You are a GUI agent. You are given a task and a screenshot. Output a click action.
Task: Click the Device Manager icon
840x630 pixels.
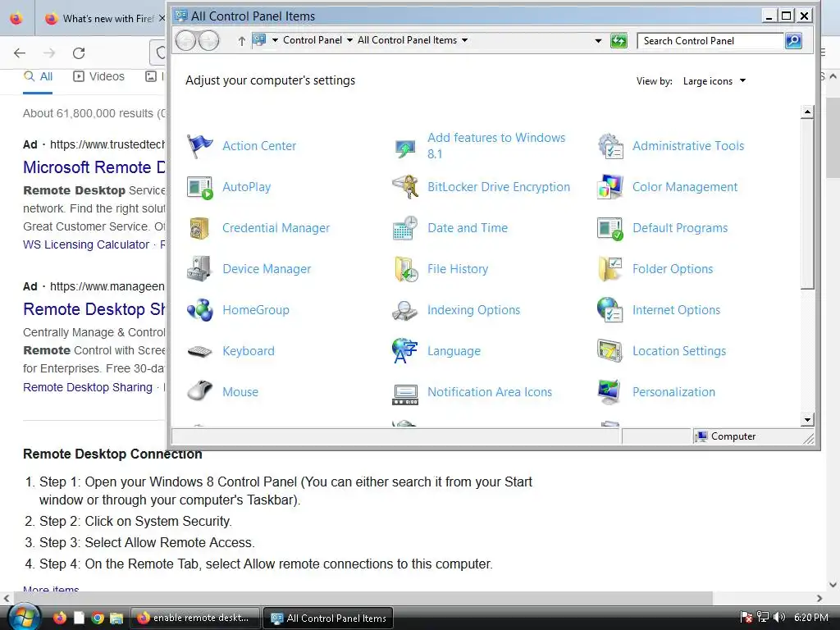click(200, 269)
